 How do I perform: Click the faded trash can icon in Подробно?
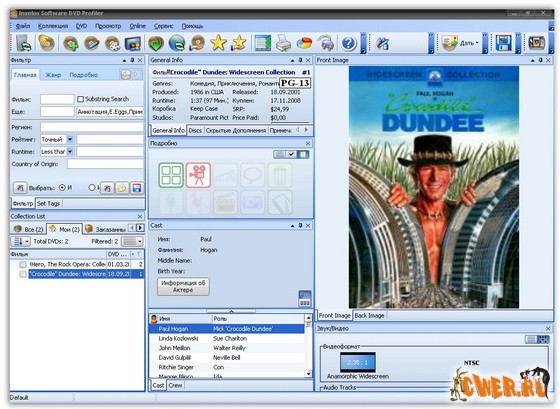[280, 175]
